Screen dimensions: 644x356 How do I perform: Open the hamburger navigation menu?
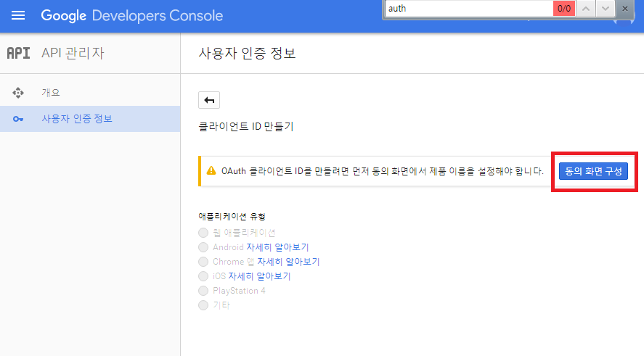coord(18,15)
